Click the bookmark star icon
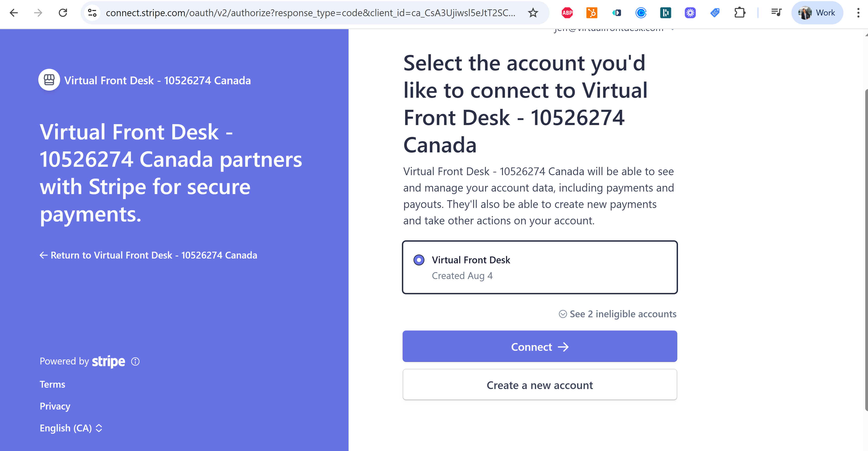 click(x=533, y=13)
